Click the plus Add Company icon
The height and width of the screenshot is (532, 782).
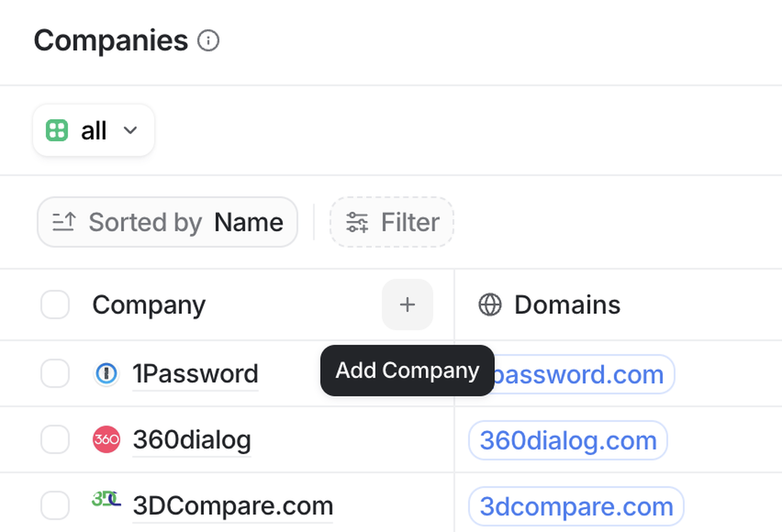tap(407, 305)
